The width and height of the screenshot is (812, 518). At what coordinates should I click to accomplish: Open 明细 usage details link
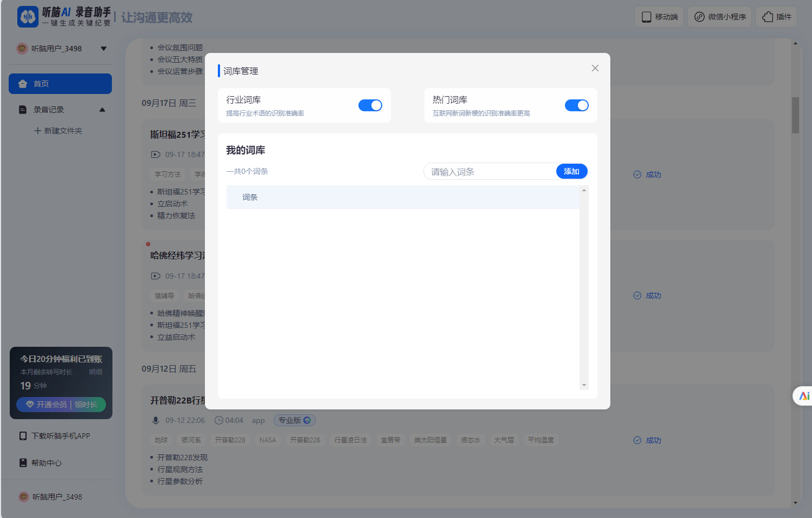tap(96, 372)
